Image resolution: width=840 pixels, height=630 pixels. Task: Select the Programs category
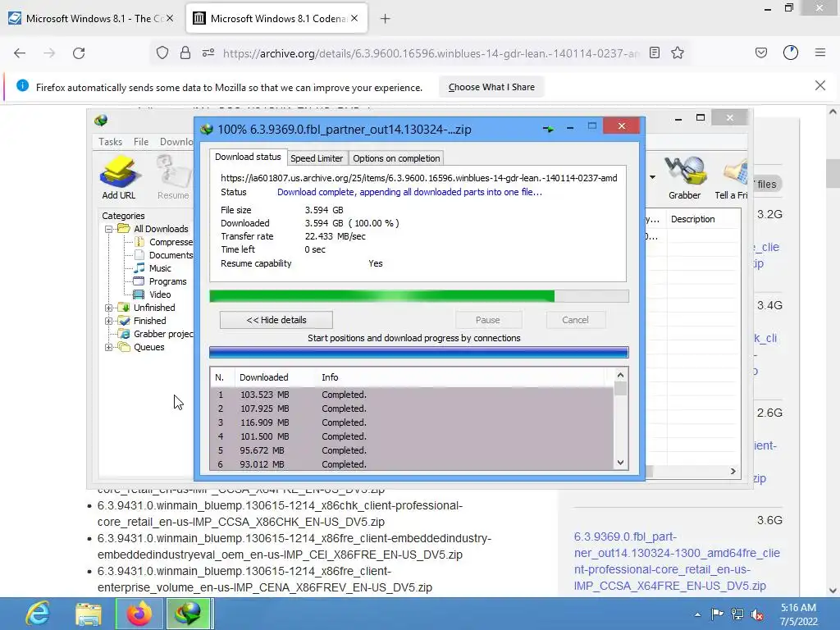(x=160, y=281)
